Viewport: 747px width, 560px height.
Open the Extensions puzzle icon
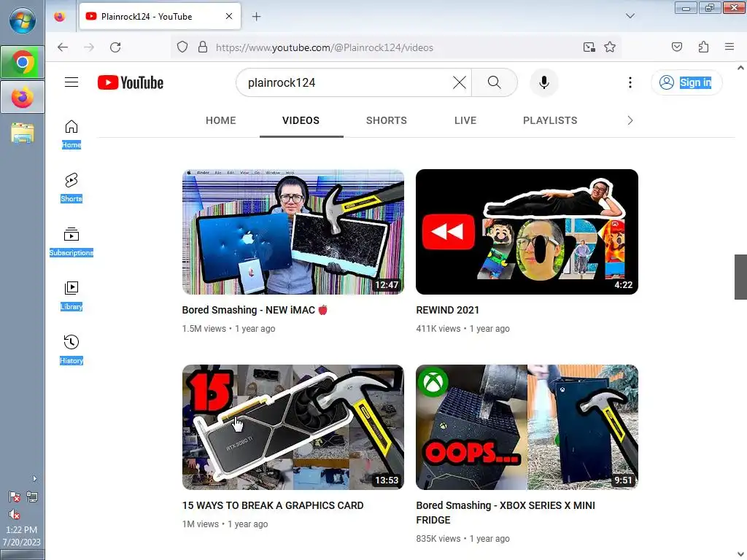[x=703, y=47]
